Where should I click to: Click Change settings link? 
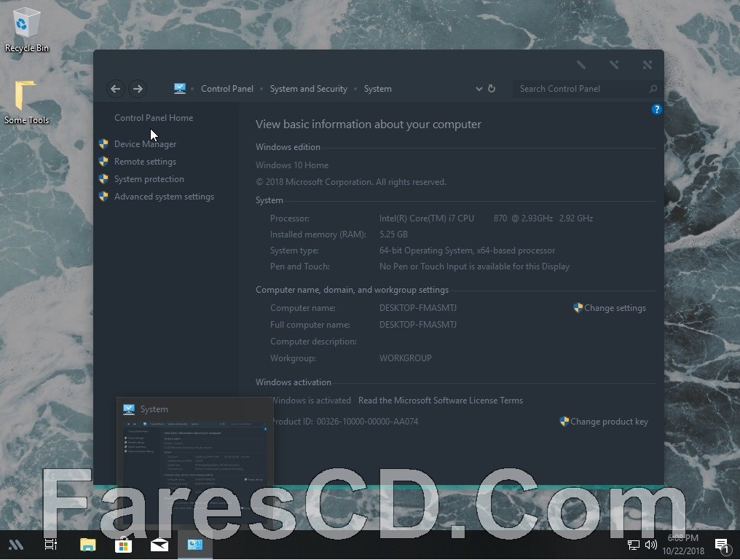point(615,308)
